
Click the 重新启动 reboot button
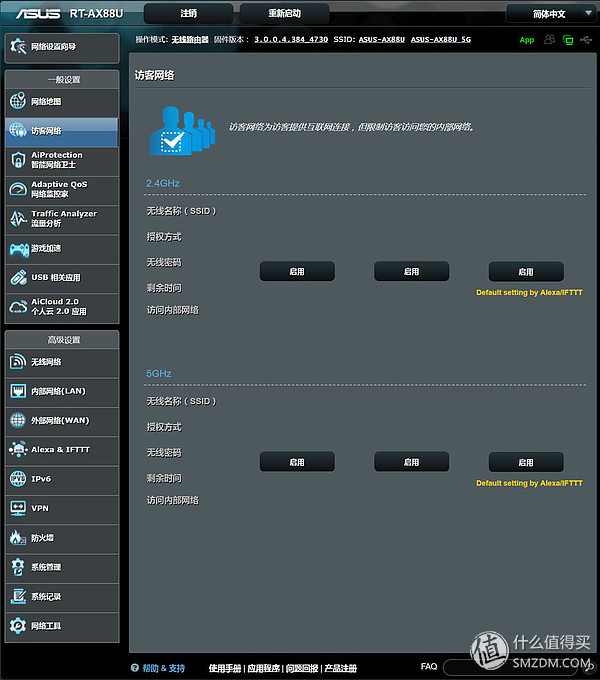[x=284, y=13]
